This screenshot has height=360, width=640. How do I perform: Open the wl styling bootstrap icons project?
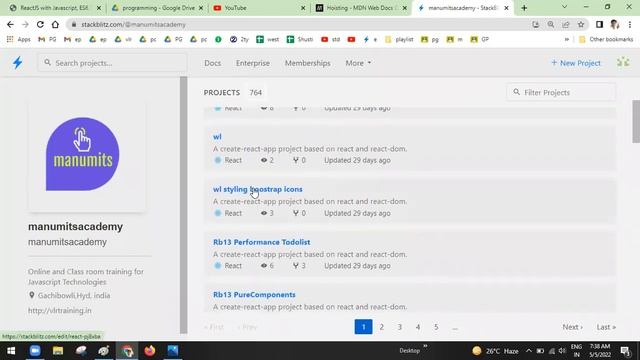click(x=258, y=189)
